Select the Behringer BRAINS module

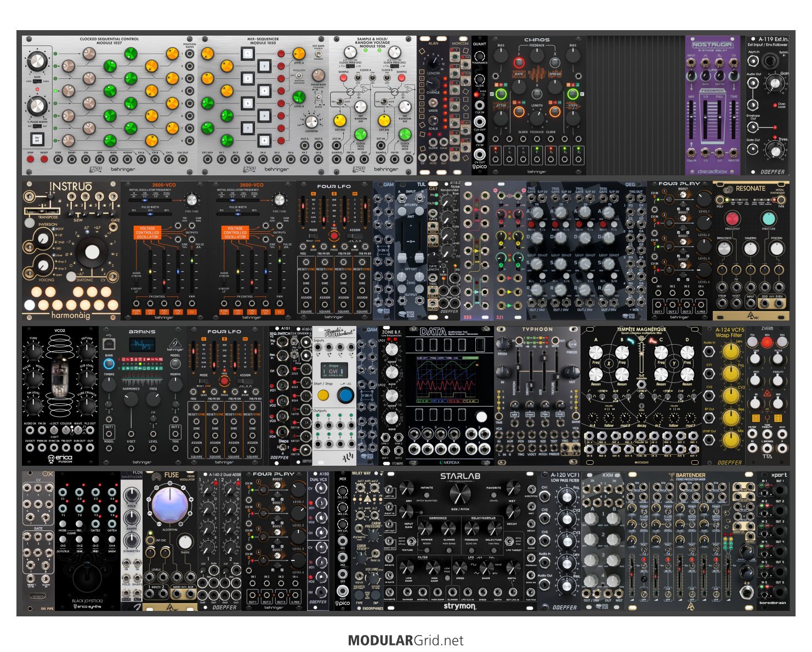(142, 396)
